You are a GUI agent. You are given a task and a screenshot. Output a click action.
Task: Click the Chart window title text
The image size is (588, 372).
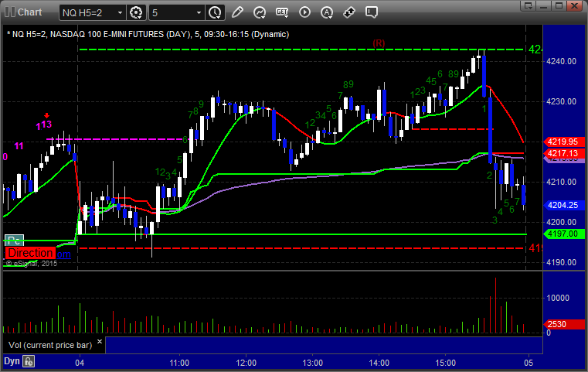pyautogui.click(x=30, y=12)
